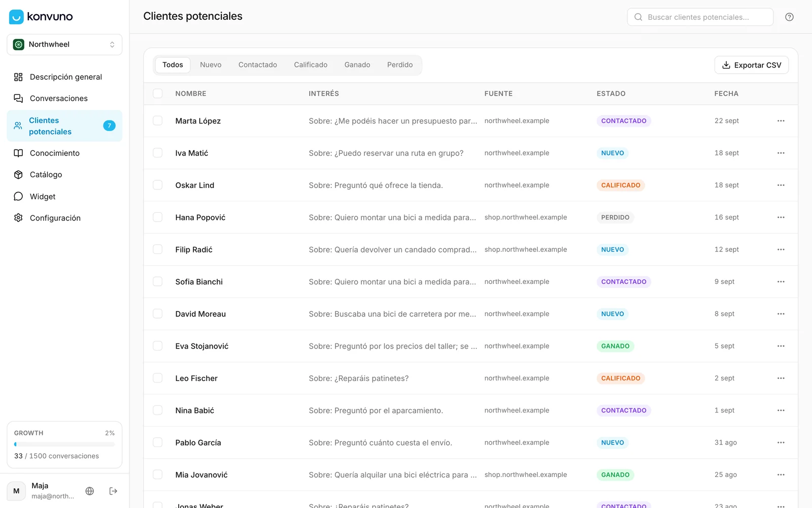Toggle the select-all header checkbox
This screenshot has width=812, height=508.
point(158,93)
